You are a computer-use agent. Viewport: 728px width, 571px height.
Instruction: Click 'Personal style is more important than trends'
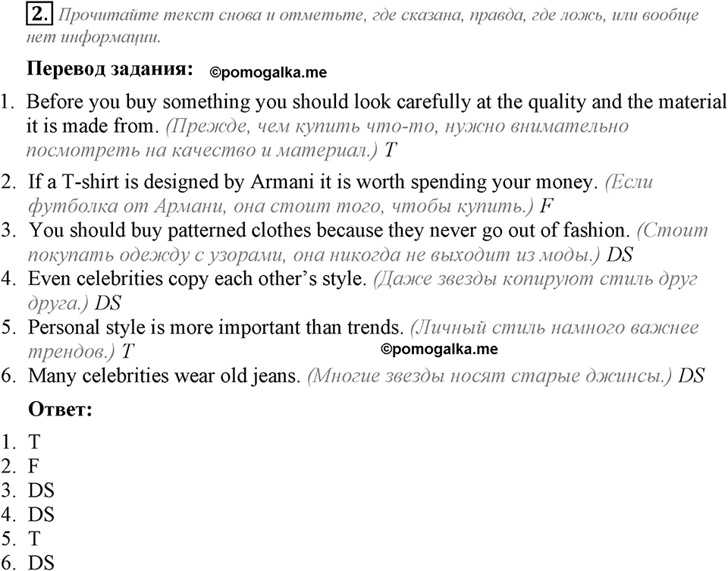click(x=215, y=328)
